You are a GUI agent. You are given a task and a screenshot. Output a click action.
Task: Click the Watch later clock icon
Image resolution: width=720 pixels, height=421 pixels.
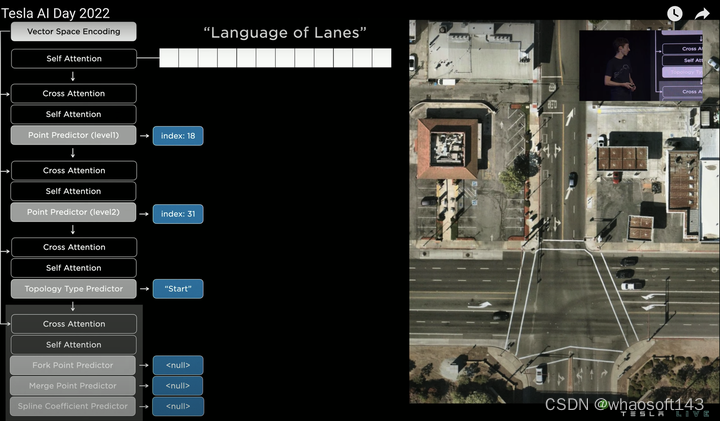click(x=674, y=13)
